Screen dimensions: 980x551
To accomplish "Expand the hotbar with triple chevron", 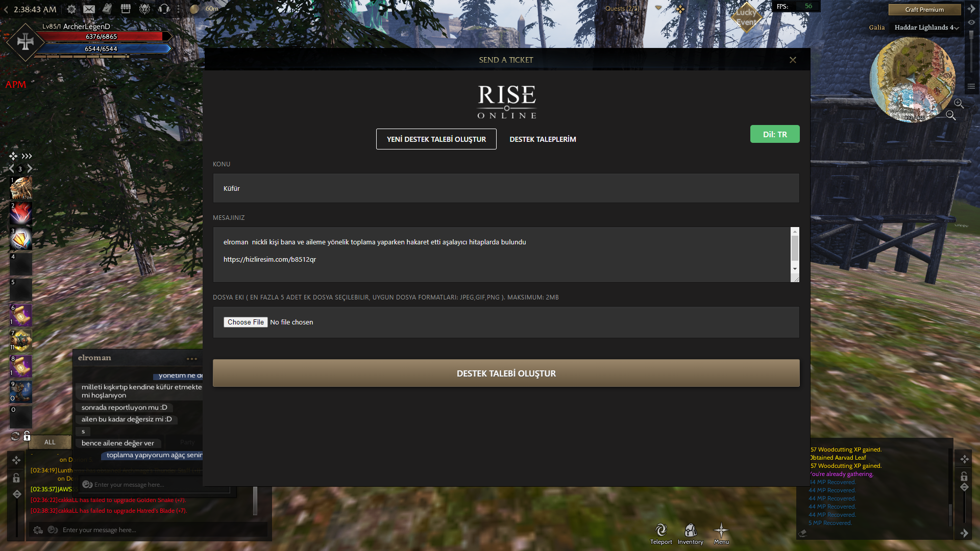I will click(27, 156).
